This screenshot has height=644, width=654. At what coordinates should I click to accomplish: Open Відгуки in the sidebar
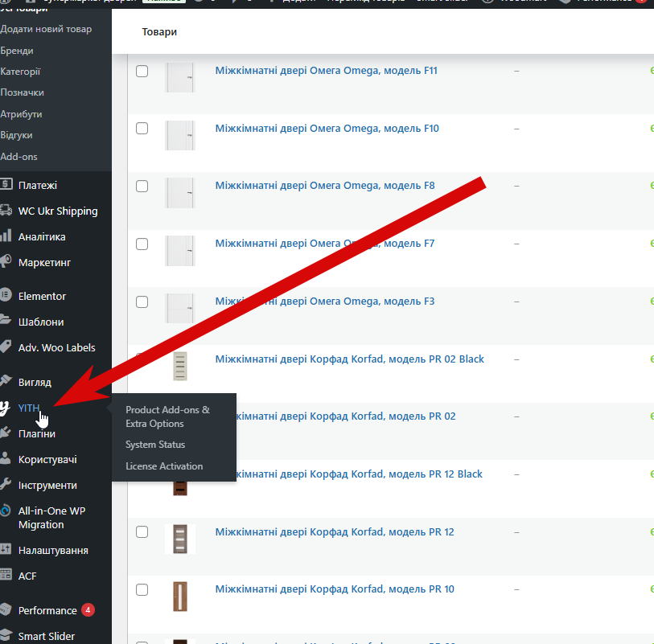16,135
